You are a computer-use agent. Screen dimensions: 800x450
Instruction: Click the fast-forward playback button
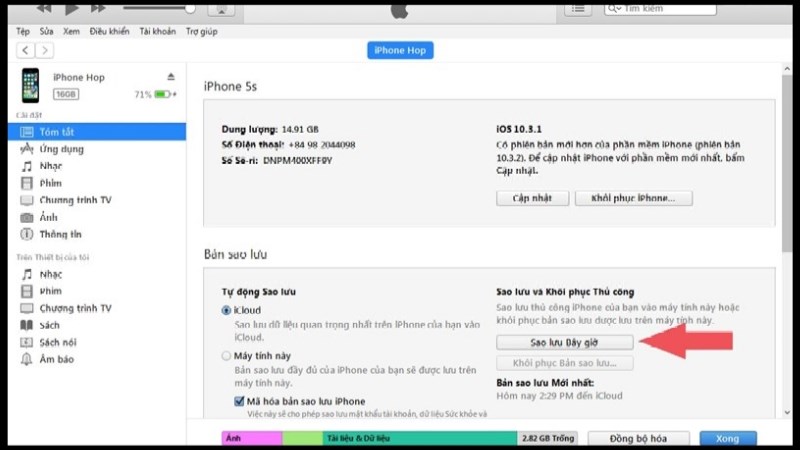pyautogui.click(x=98, y=8)
